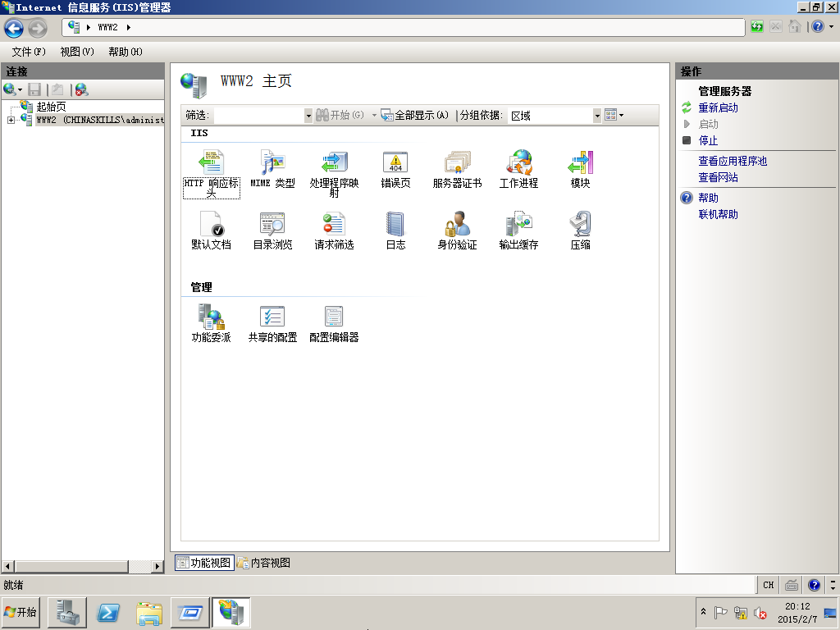Expand the WWW2 server tree node

click(x=11, y=120)
